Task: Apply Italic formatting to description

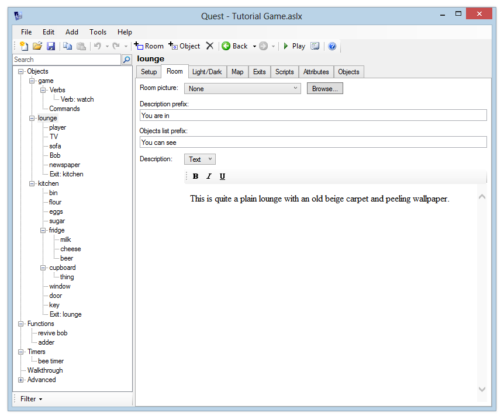Action: (x=209, y=176)
